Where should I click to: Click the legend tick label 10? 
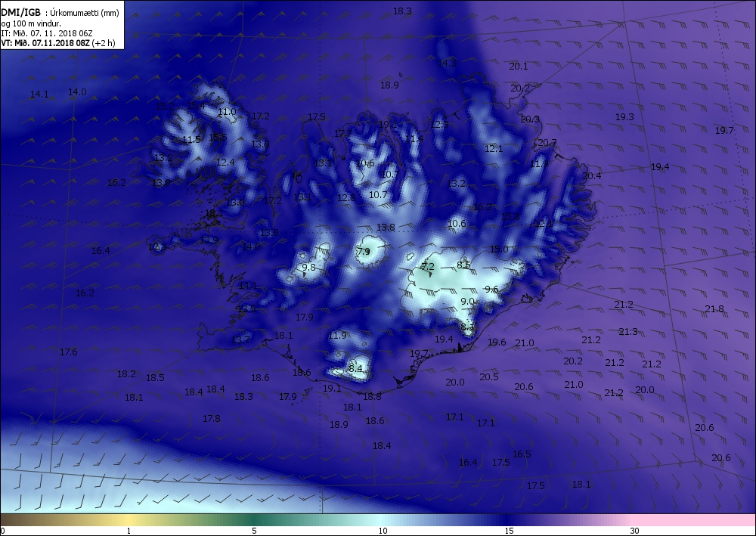(383, 531)
